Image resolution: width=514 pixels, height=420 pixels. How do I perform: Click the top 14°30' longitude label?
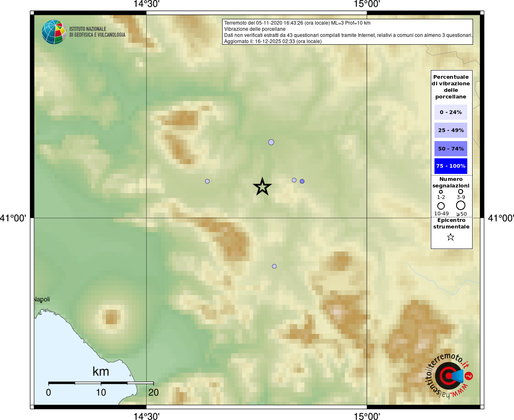coord(146,5)
